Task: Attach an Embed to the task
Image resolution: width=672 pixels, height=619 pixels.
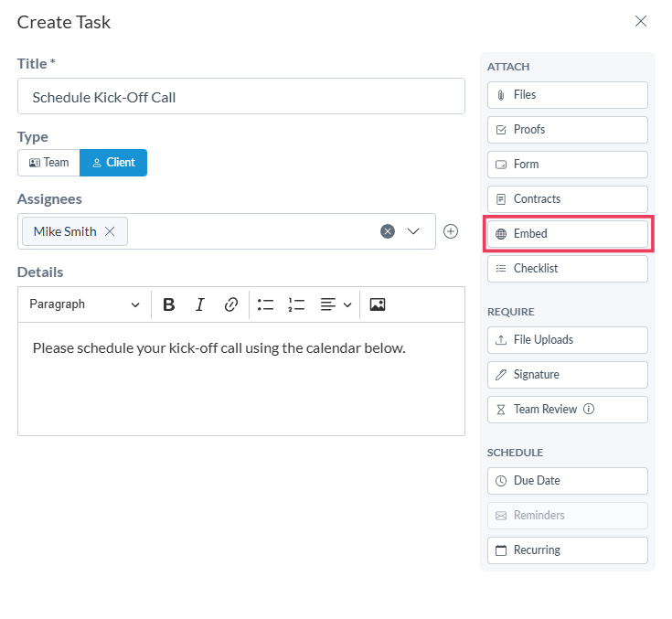Action: 567,234
